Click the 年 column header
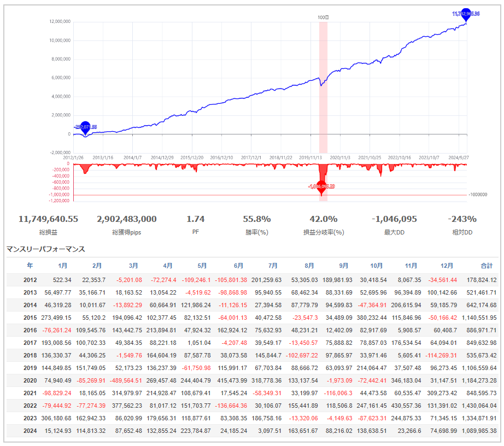Viewport: 504px width, 446px height. point(30,265)
